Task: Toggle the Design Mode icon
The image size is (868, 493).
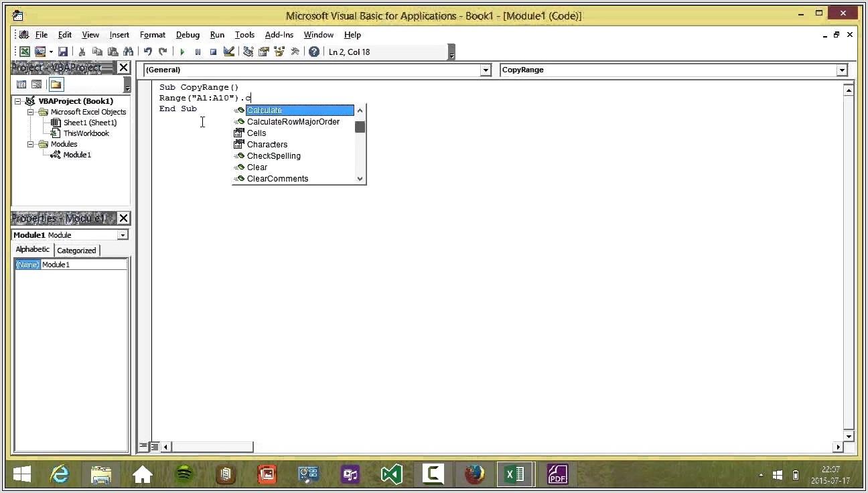Action: point(229,52)
